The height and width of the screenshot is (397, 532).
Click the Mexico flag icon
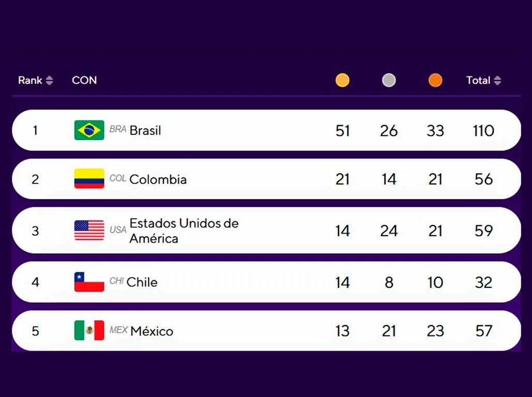(x=89, y=330)
